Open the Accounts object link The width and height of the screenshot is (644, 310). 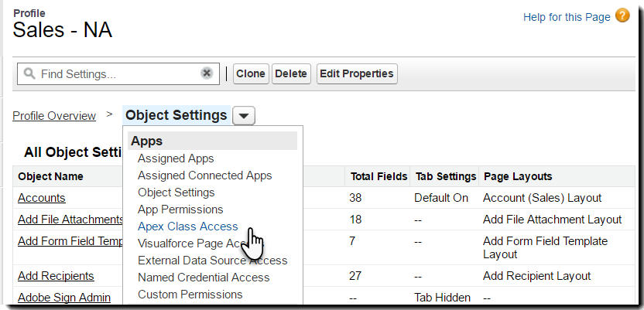(x=42, y=198)
